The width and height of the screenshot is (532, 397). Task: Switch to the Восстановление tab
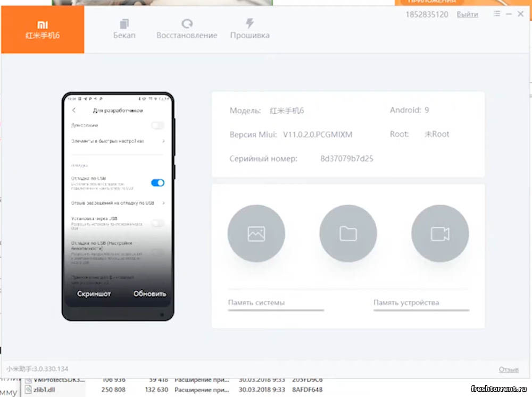187,29
